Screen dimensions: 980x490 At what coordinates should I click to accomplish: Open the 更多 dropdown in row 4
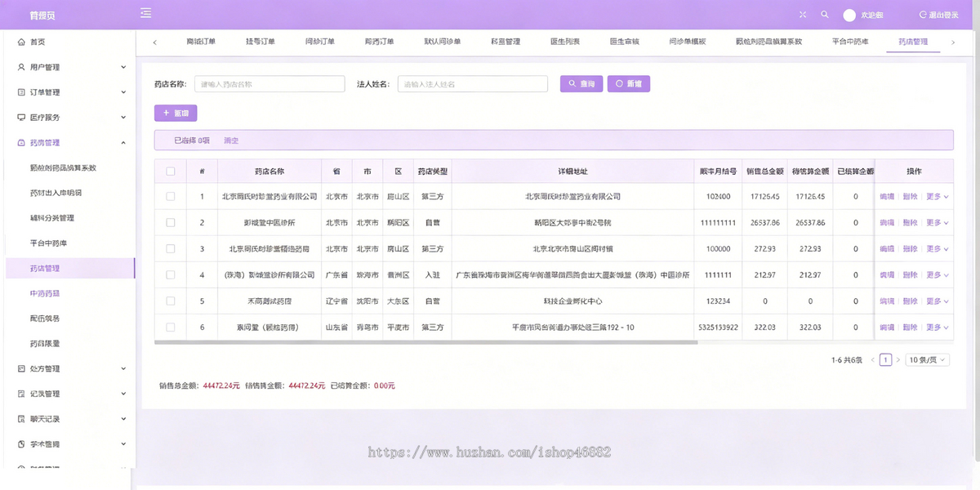pyautogui.click(x=937, y=275)
